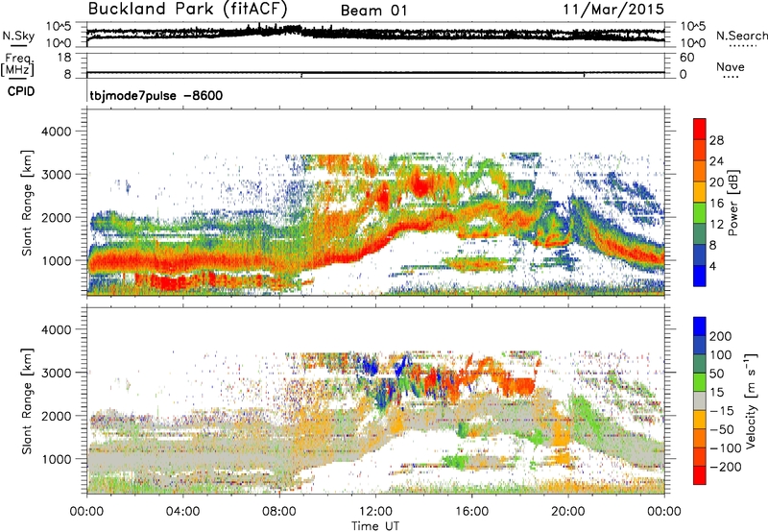Click the dotted line sample under Nave

click(732, 78)
